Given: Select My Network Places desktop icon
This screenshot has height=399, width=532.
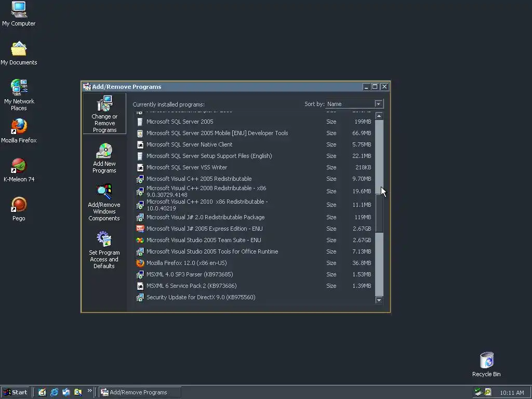Looking at the screenshot, I should coord(19,95).
